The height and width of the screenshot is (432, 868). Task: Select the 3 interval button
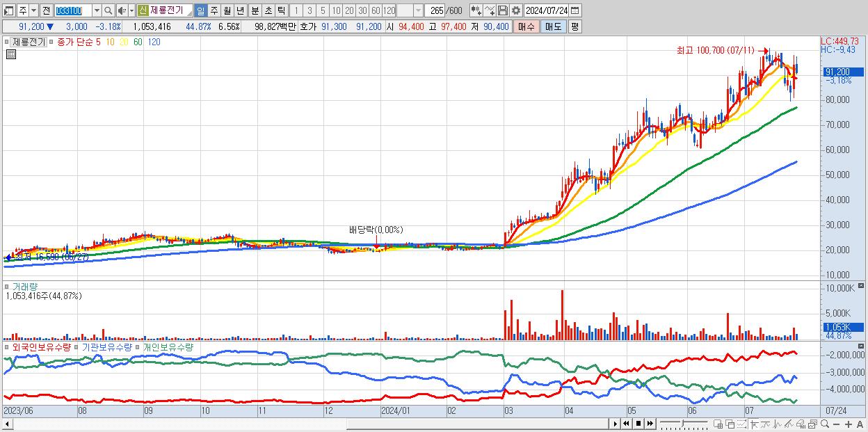(x=310, y=10)
